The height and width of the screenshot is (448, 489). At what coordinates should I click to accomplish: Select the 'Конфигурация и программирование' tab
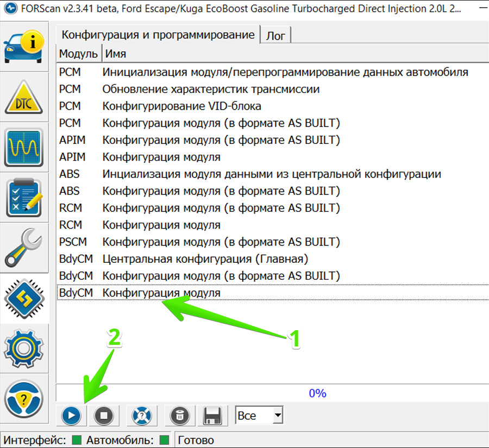tap(158, 35)
